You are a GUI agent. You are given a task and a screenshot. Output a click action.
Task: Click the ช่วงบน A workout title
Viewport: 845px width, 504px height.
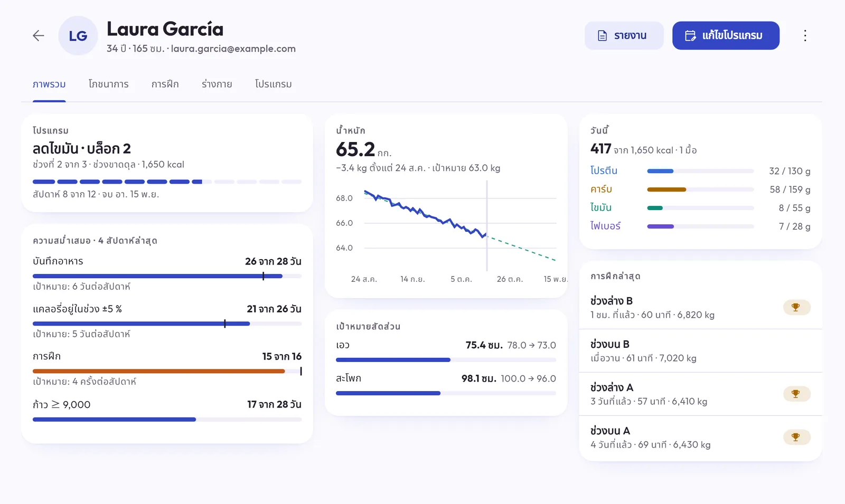click(610, 431)
